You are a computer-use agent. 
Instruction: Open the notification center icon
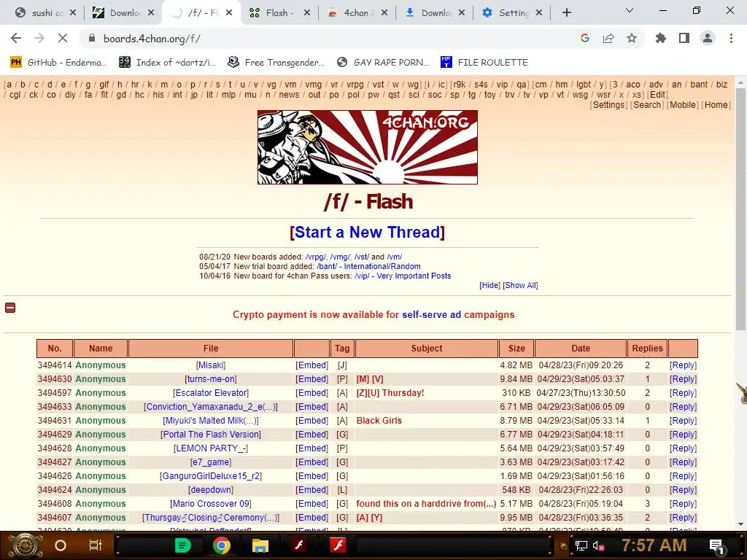[717, 545]
